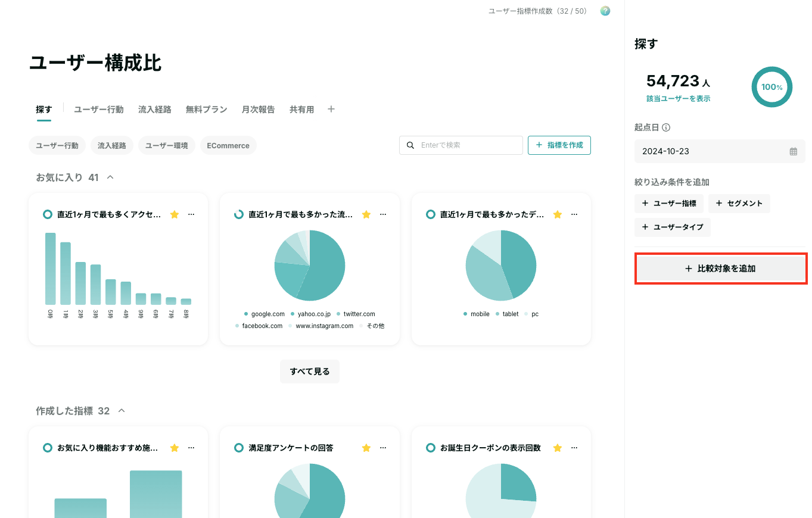Click the device type pie chart
The height and width of the screenshot is (518, 812).
(x=501, y=266)
